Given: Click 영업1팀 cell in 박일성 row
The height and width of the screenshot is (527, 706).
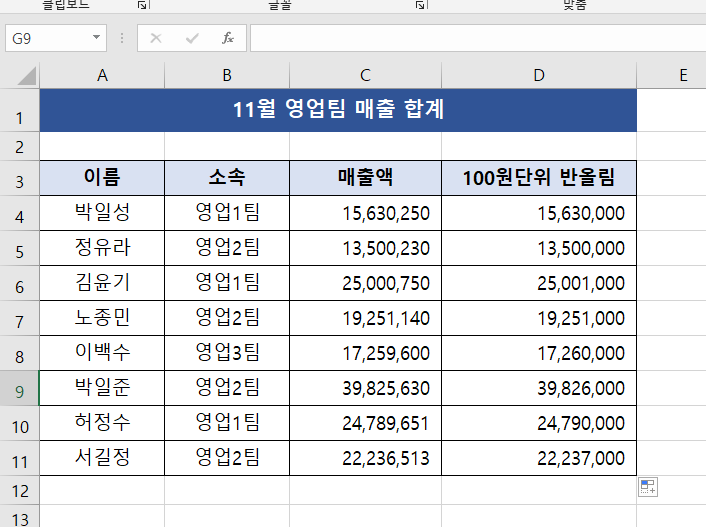Looking at the screenshot, I should 227,213.
